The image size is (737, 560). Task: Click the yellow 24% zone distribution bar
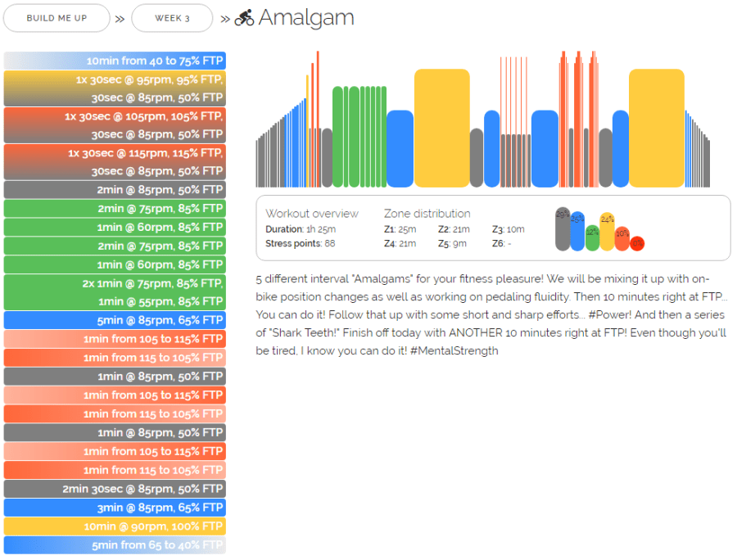click(607, 233)
